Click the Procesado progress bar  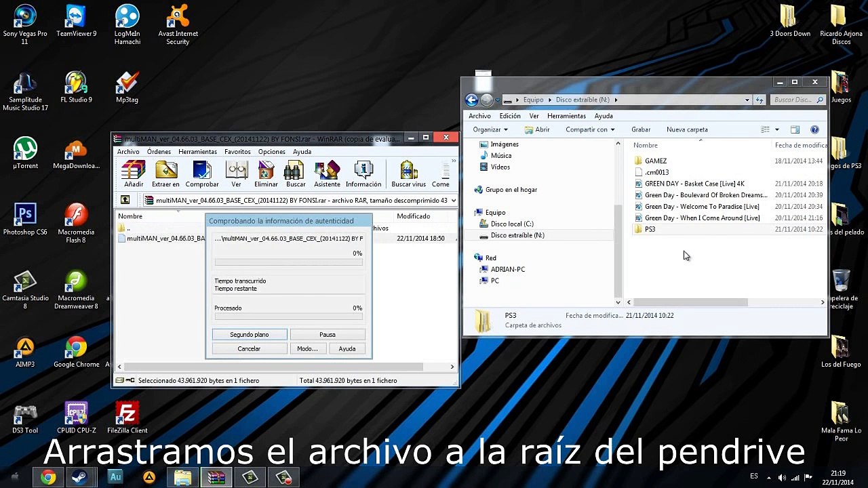288,317
